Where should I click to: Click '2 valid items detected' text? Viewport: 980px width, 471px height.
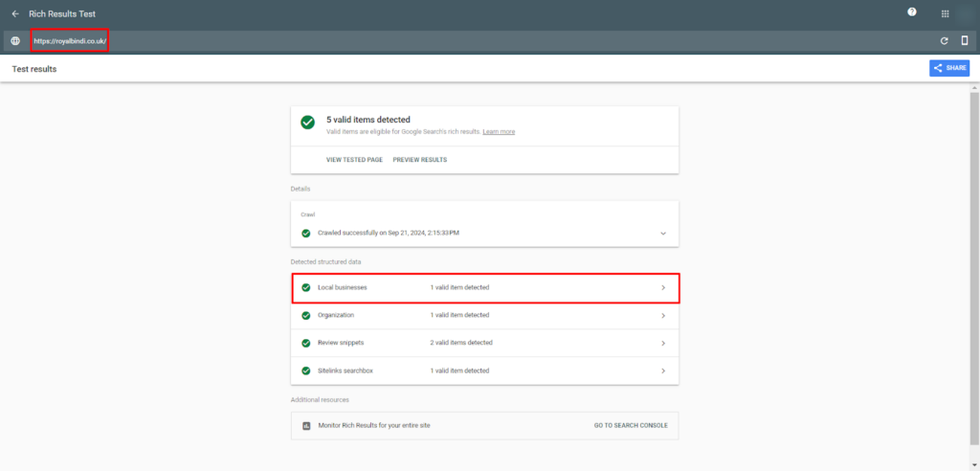pos(461,343)
